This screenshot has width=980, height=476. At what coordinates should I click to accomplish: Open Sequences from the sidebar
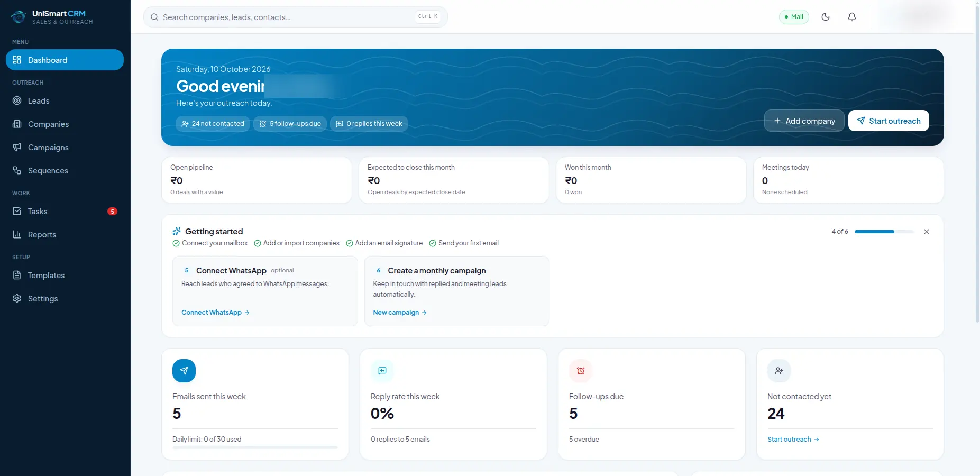(65, 171)
